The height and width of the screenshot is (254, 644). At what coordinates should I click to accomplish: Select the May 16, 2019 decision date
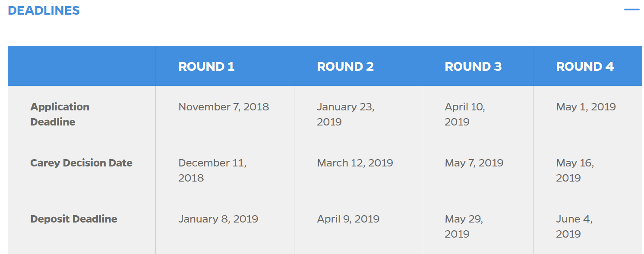tap(575, 170)
